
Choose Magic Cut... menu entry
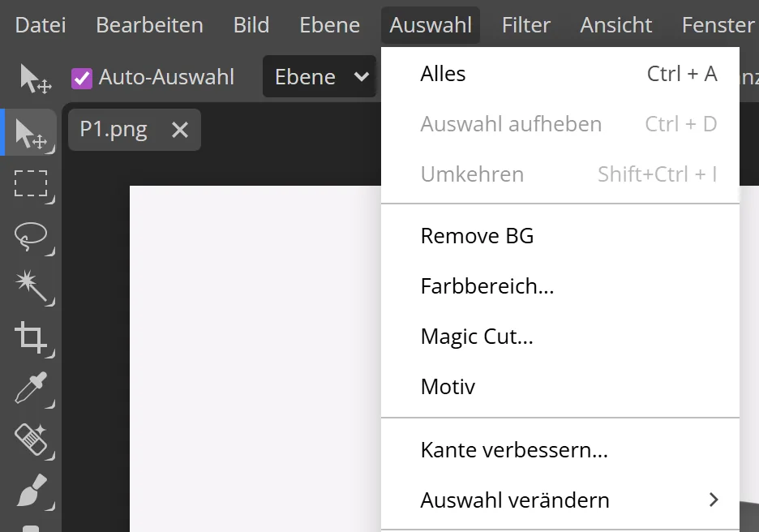pyautogui.click(x=560, y=337)
